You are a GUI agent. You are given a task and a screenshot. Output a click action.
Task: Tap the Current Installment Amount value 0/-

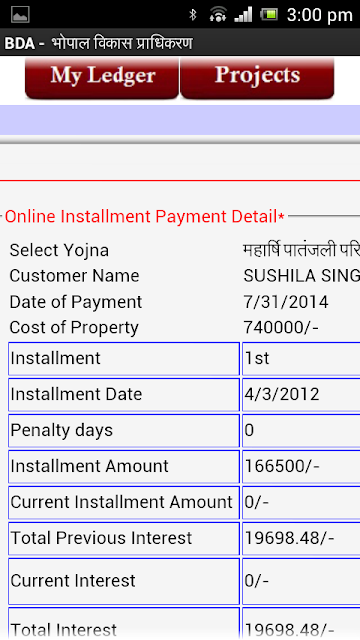[x=301, y=502]
